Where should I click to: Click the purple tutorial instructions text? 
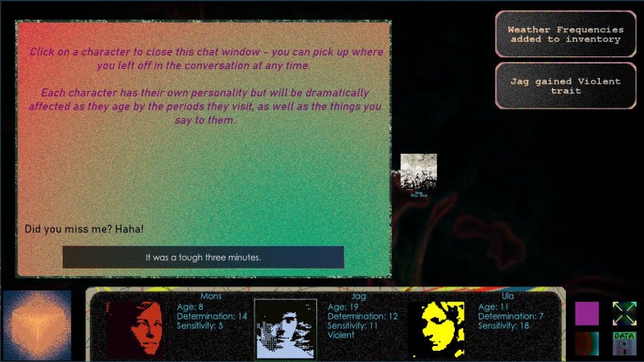205,86
